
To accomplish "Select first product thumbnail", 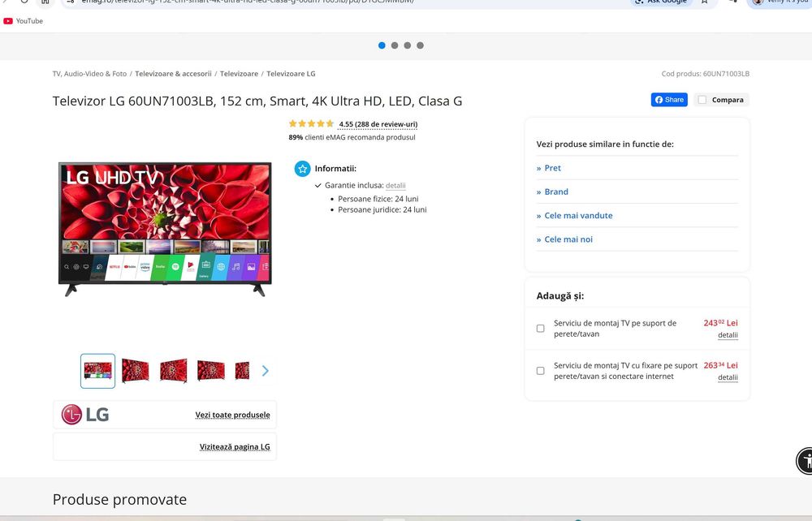I will tap(98, 371).
